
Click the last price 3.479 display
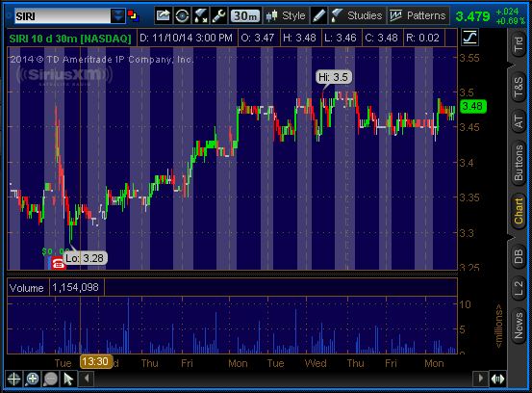pyautogui.click(x=472, y=16)
